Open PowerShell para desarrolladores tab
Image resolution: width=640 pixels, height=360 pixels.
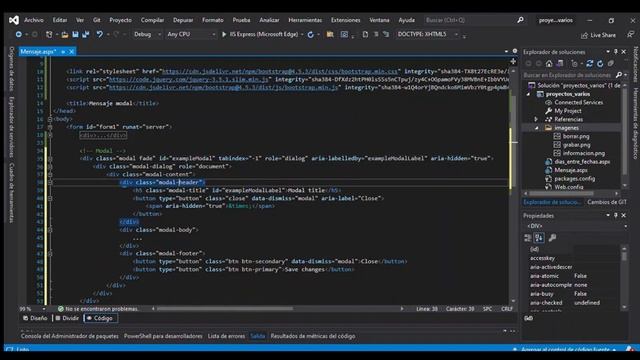tap(163, 336)
